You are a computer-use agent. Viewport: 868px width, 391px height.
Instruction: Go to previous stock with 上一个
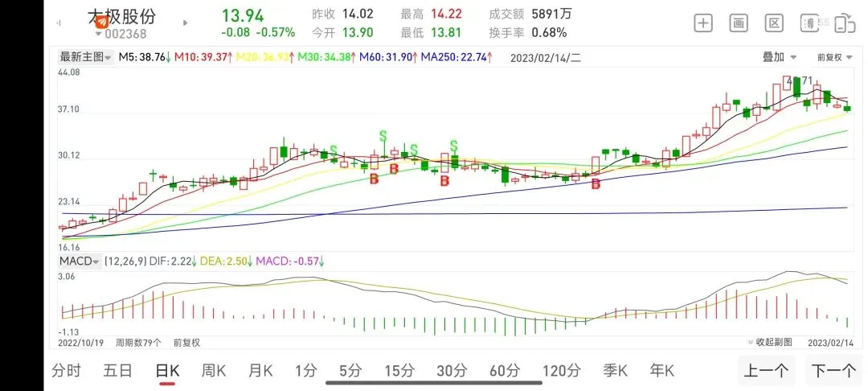[x=766, y=371]
